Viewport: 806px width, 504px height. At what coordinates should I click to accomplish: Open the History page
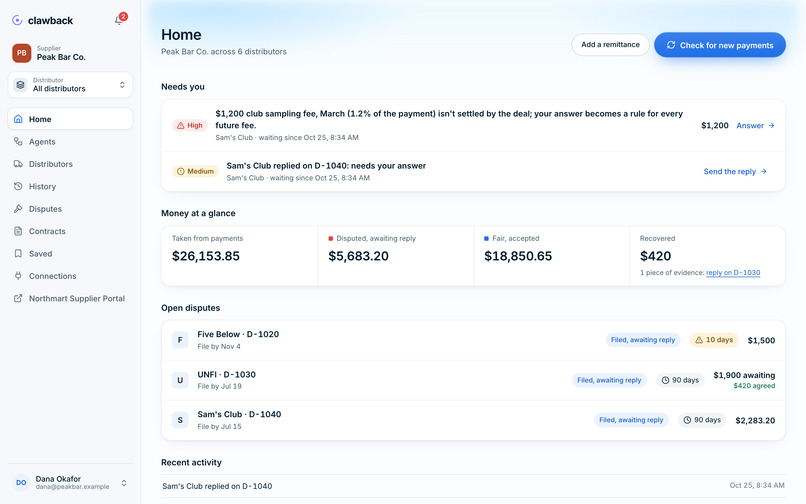point(70,186)
